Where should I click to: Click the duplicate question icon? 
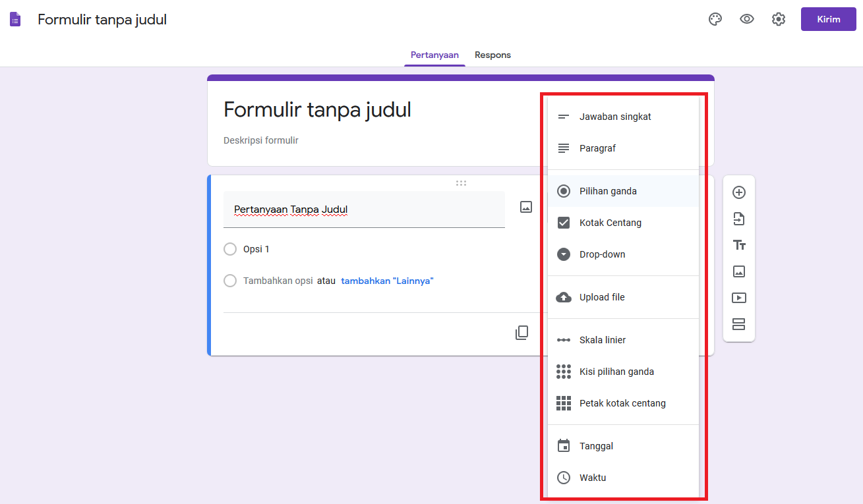pos(521,333)
